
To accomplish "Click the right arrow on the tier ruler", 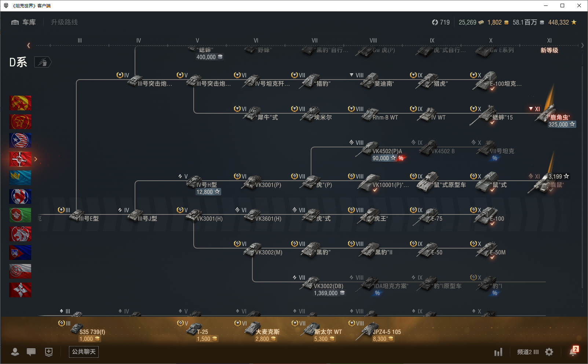I will (x=582, y=45).
